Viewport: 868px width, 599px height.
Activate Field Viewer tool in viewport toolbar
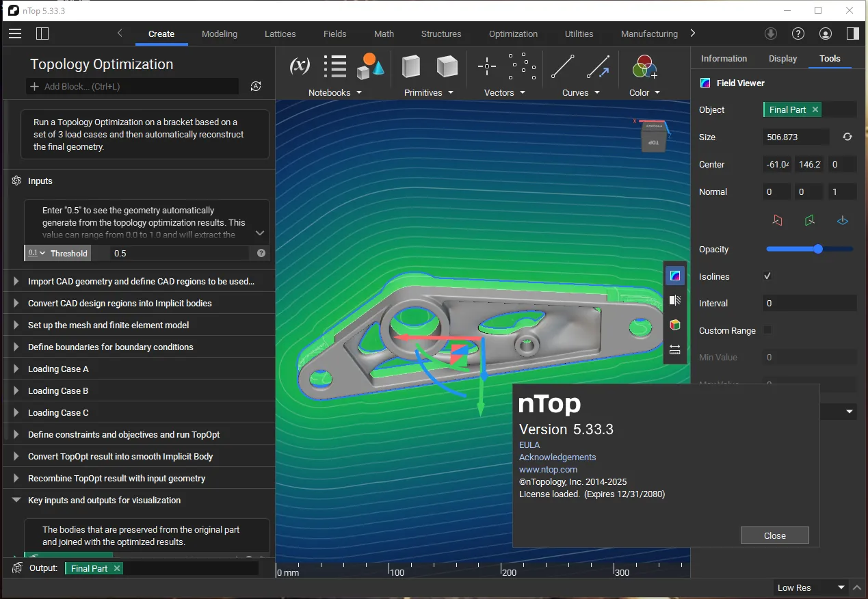click(675, 276)
